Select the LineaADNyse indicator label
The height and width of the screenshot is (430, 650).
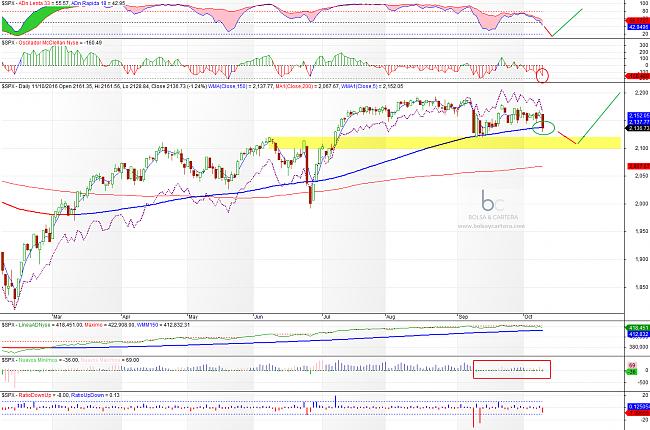click(40, 325)
